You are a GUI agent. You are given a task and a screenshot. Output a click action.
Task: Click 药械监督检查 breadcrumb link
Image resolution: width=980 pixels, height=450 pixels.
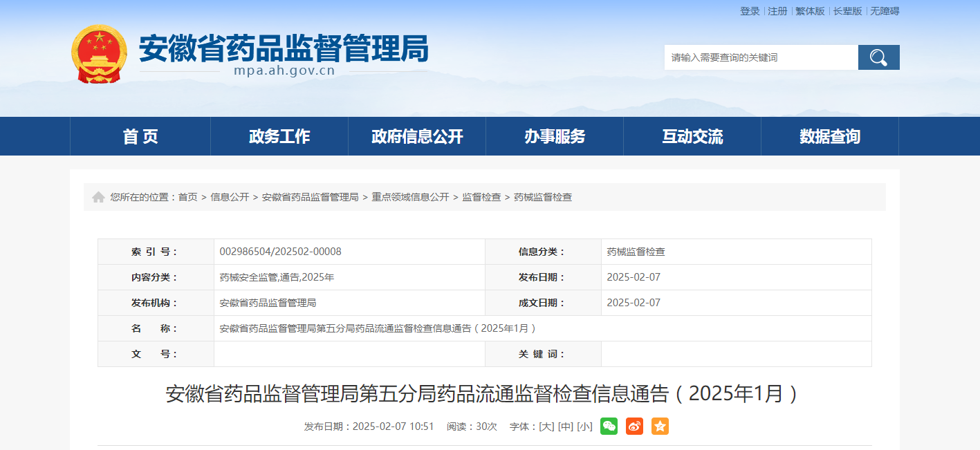[x=543, y=197]
